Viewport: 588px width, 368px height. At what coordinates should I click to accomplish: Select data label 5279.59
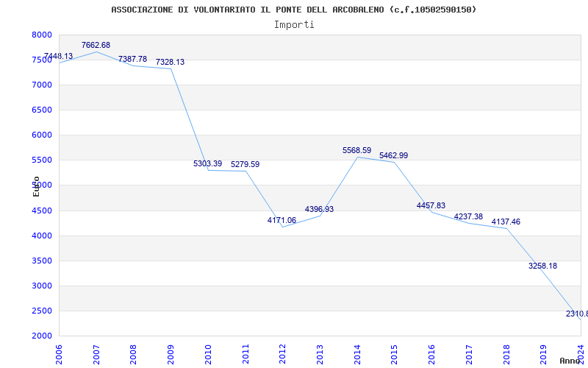[x=245, y=164]
